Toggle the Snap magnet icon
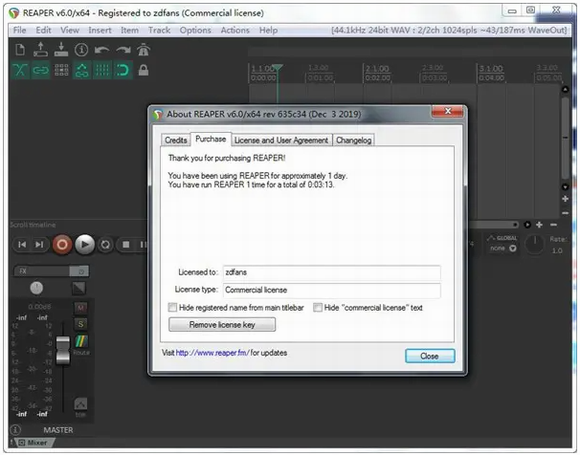 pyautogui.click(x=123, y=70)
